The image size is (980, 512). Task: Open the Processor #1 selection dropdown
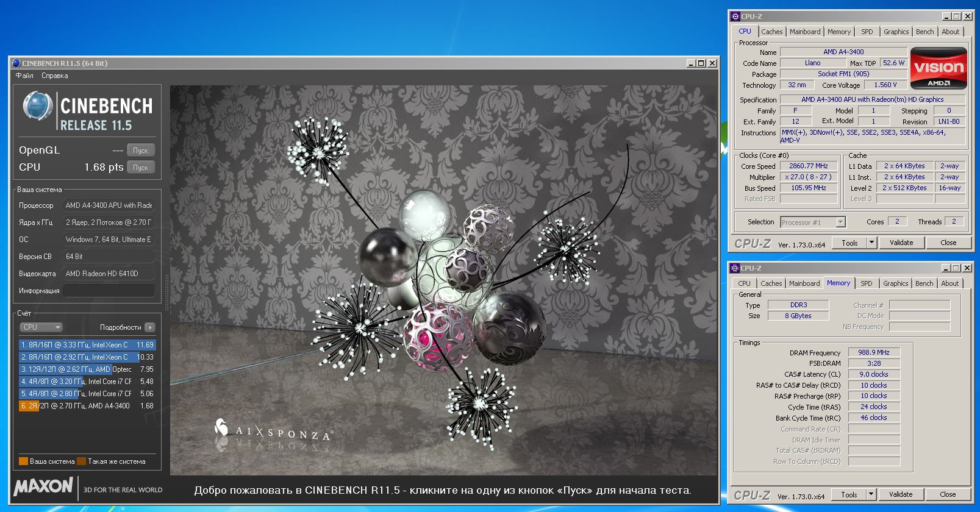(x=813, y=222)
